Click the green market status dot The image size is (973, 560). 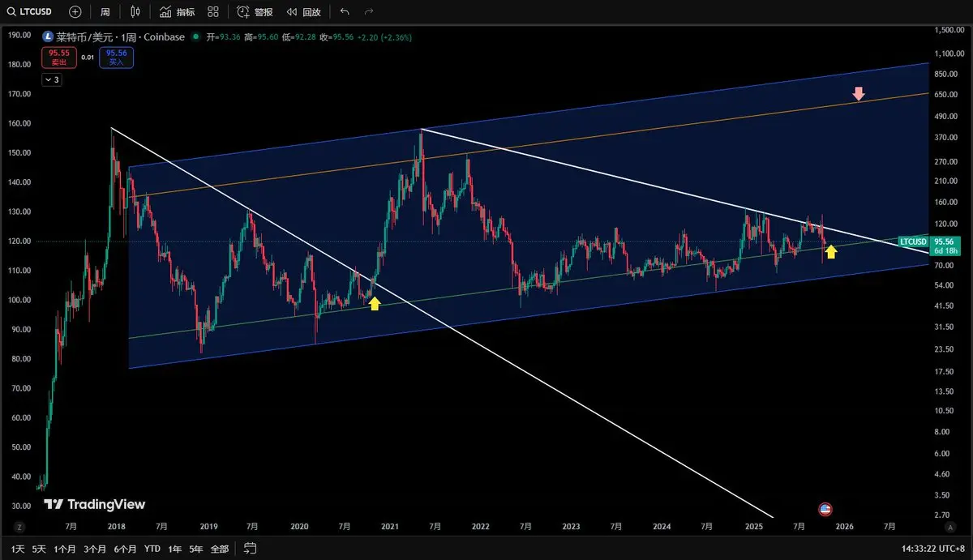click(197, 37)
